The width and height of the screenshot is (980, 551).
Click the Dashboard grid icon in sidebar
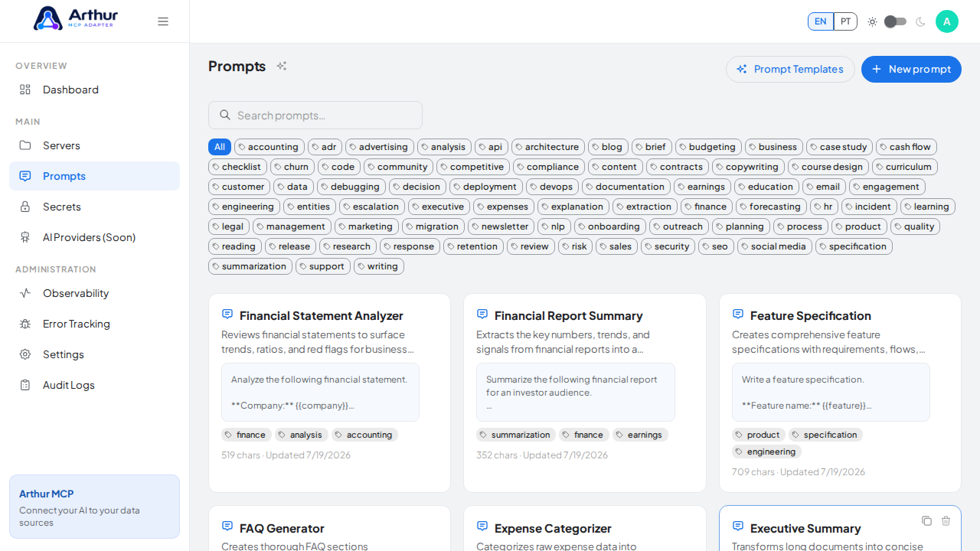(x=25, y=90)
